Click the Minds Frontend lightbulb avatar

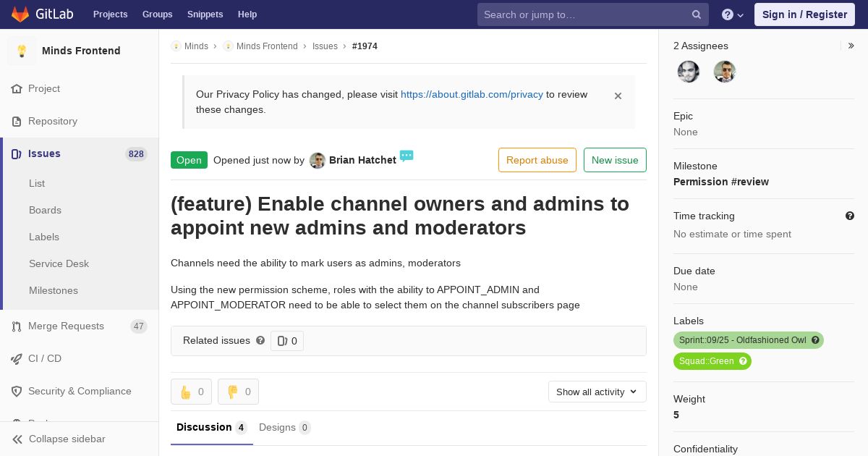(22, 51)
